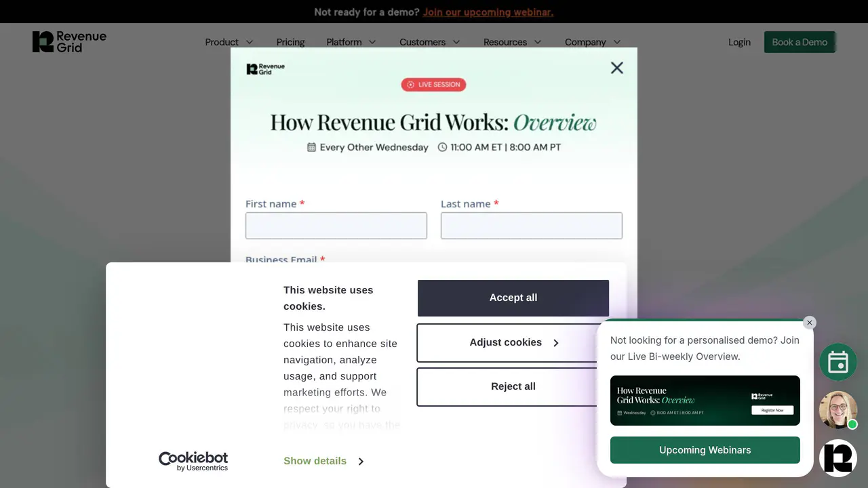
Task: Expand Show details in cookie banner
Action: (x=323, y=461)
